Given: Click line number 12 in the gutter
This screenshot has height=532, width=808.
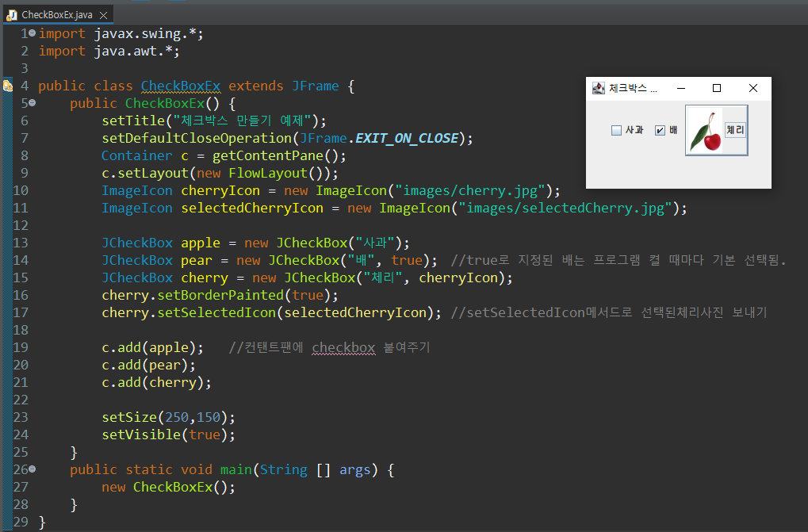Looking at the screenshot, I should click(x=21, y=226).
